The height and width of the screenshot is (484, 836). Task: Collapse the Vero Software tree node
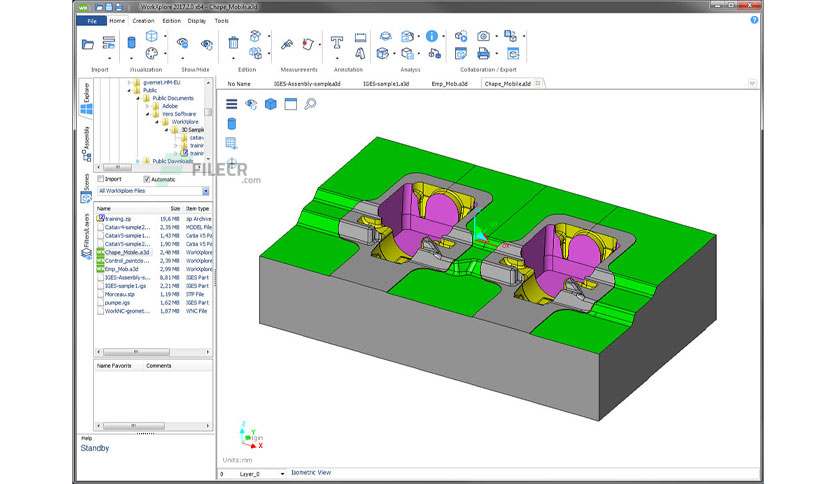click(x=148, y=114)
